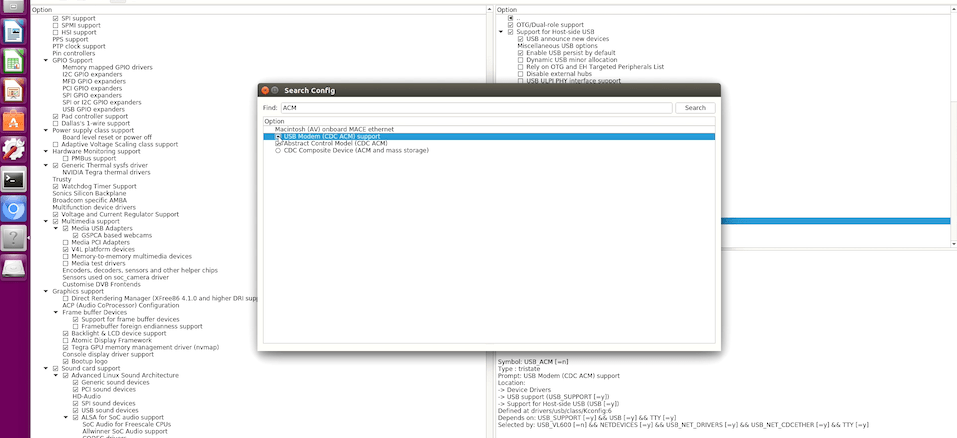Enable Media PCI Adapters checkbox
Screen dimensions: 957x438
point(66,243)
